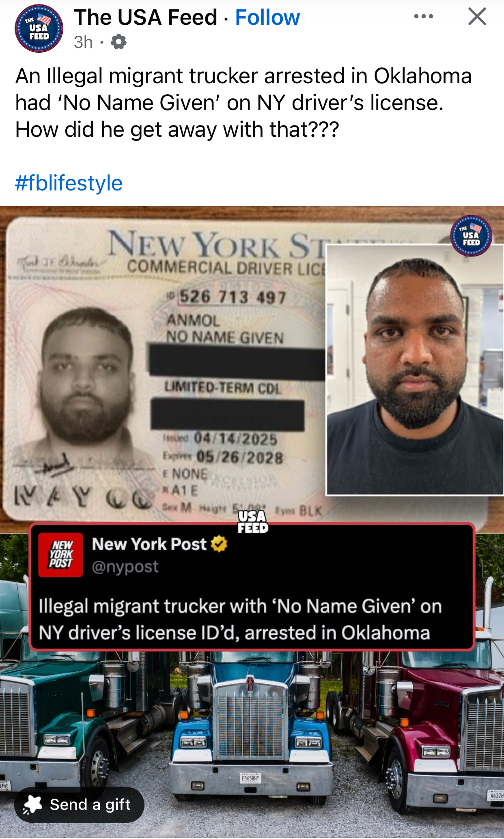Click the small USA FEED center watermark
504x839 pixels.
coord(253,522)
